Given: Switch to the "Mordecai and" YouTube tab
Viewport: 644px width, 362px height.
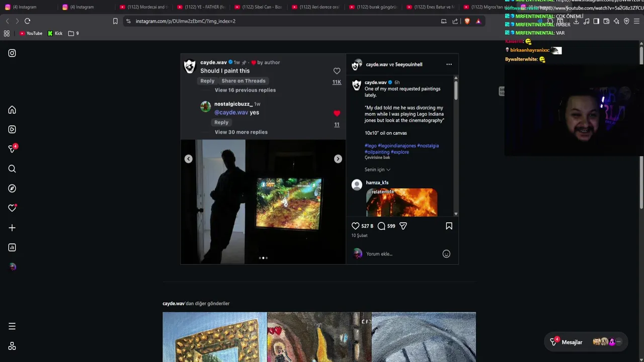Looking at the screenshot, I should [143, 7].
